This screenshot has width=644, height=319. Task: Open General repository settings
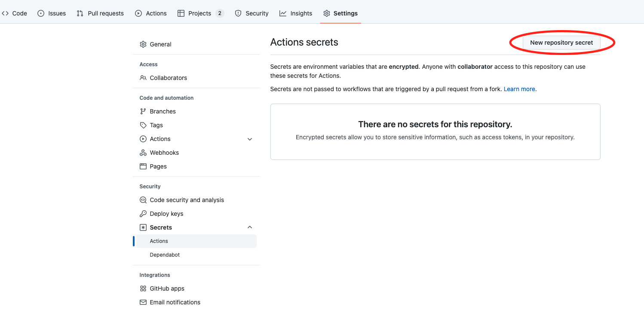160,44
